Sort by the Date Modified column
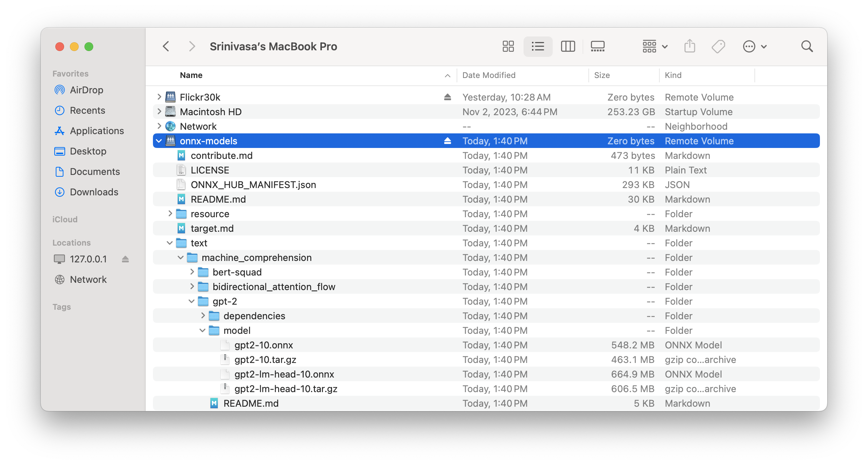The image size is (868, 465). (489, 75)
